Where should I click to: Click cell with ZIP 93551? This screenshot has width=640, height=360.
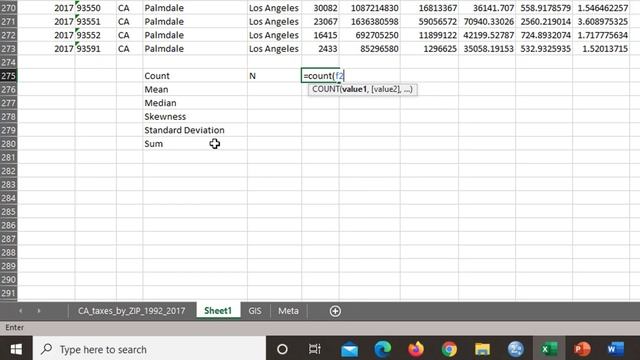(x=96, y=21)
